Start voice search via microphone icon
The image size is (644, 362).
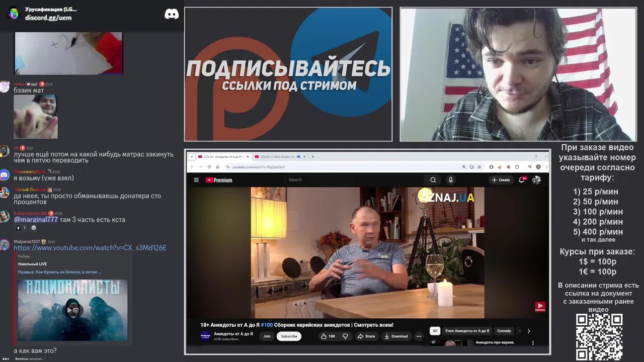pos(450,180)
